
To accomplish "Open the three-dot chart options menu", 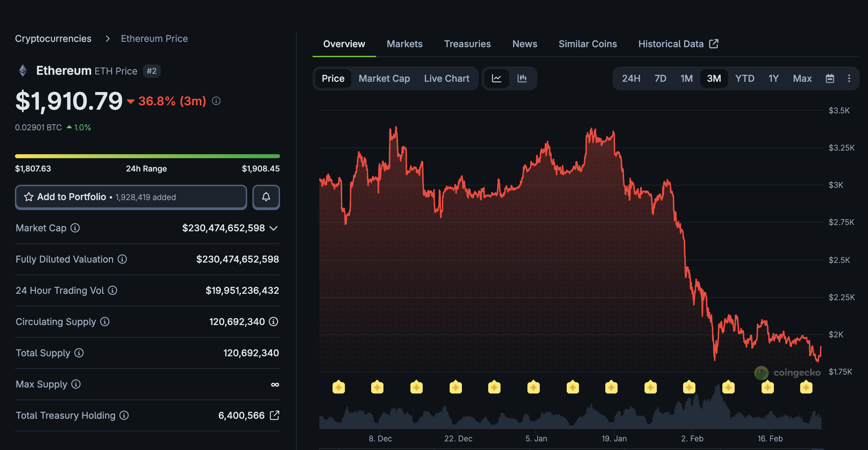I will (x=849, y=78).
